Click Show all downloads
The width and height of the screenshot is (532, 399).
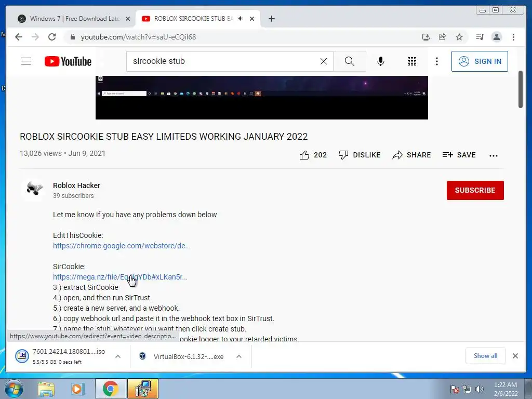pos(486,355)
